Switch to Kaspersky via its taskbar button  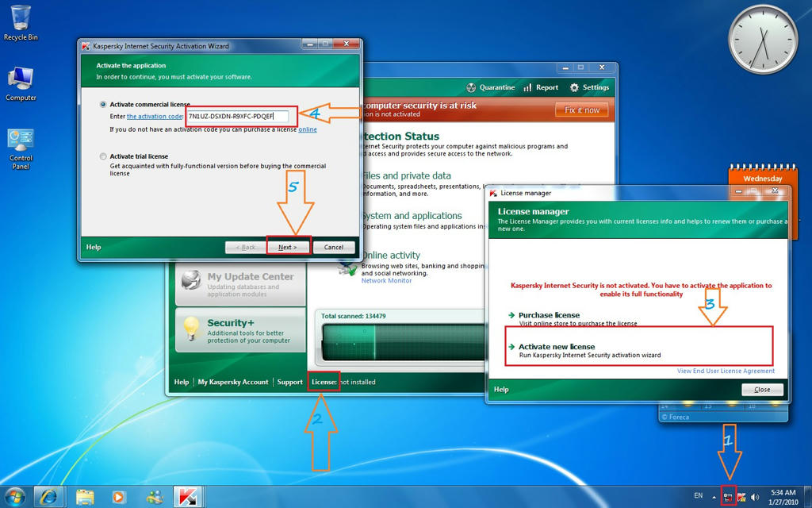pos(188,497)
